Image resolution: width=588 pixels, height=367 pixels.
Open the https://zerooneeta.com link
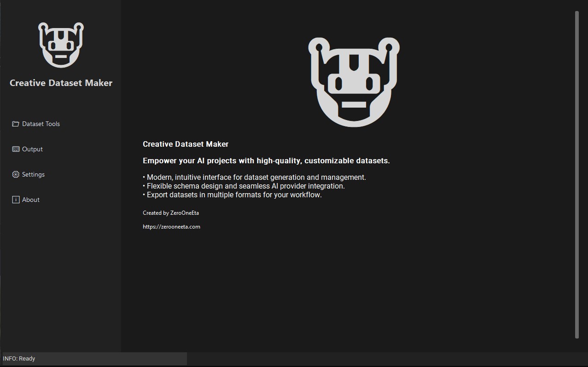[x=171, y=226]
